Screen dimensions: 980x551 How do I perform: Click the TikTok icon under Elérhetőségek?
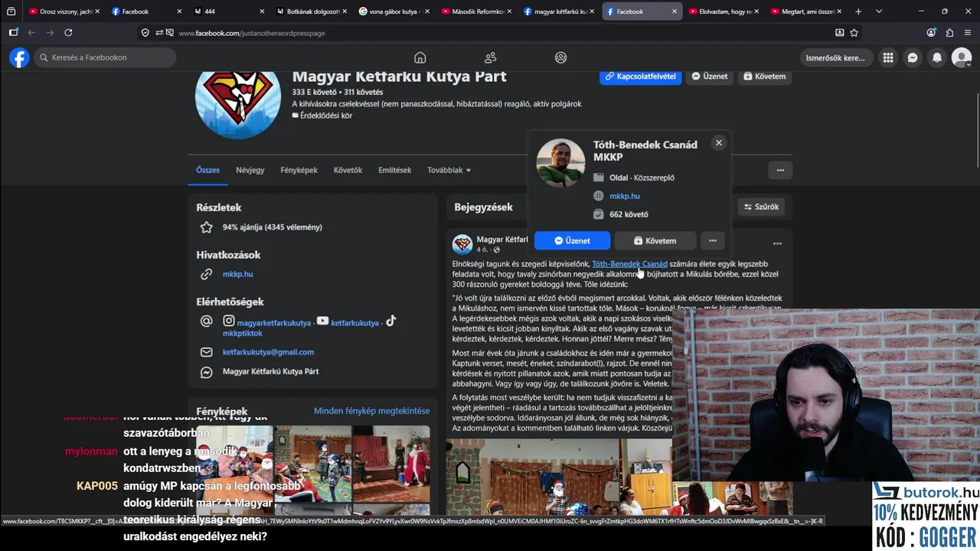(390, 321)
